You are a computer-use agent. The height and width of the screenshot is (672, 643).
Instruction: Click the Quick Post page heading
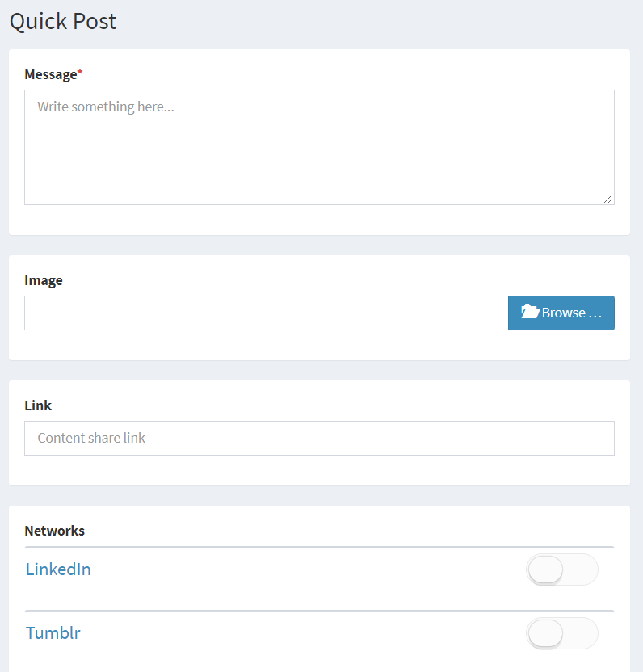point(63,21)
